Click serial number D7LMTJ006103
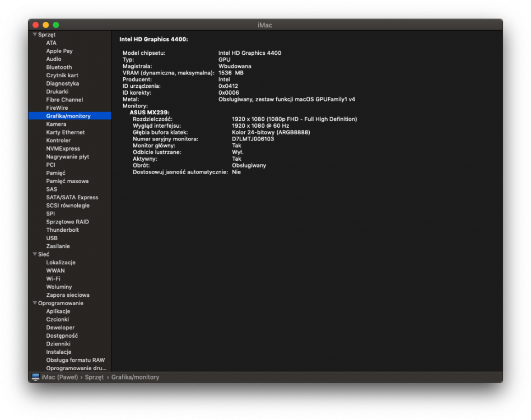This screenshot has height=420, width=531. click(x=253, y=139)
